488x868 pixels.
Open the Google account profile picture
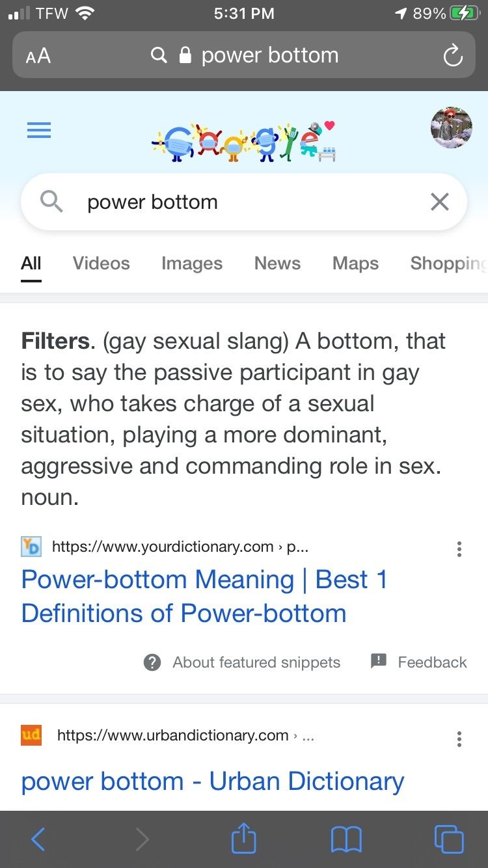[451, 127]
